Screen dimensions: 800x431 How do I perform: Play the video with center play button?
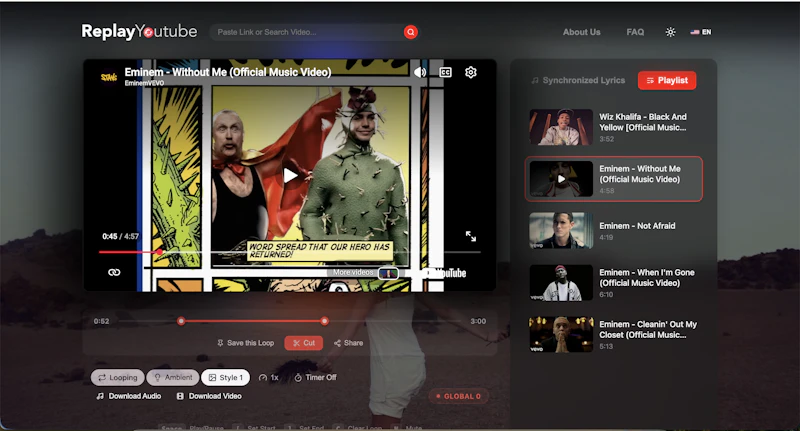290,175
